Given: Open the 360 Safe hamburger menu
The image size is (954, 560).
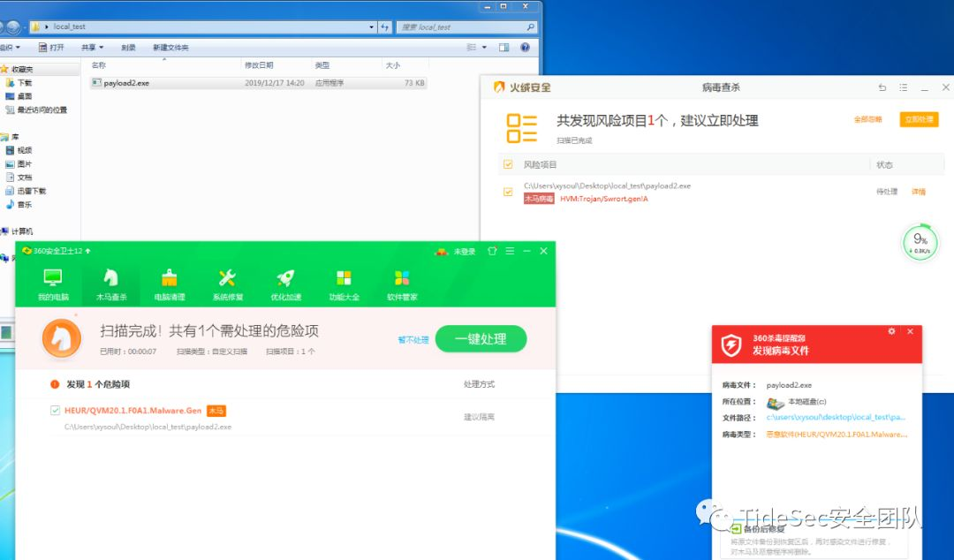Looking at the screenshot, I should click(x=510, y=251).
